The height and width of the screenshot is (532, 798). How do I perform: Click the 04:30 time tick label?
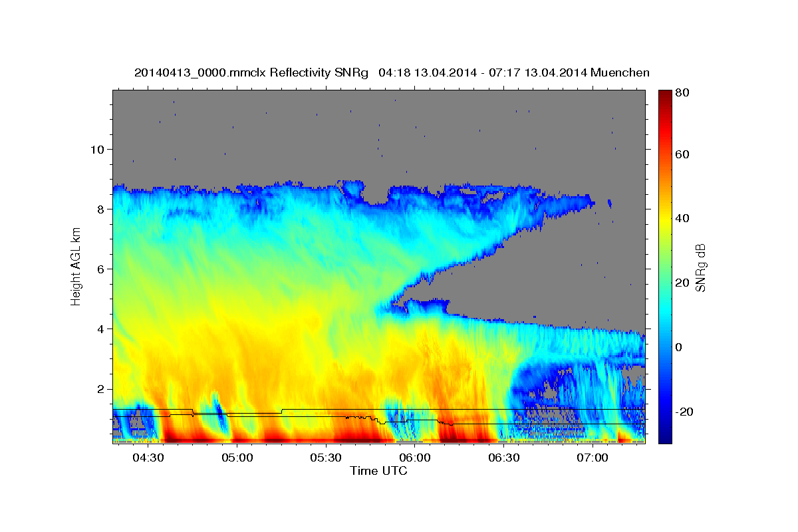pyautogui.click(x=148, y=458)
